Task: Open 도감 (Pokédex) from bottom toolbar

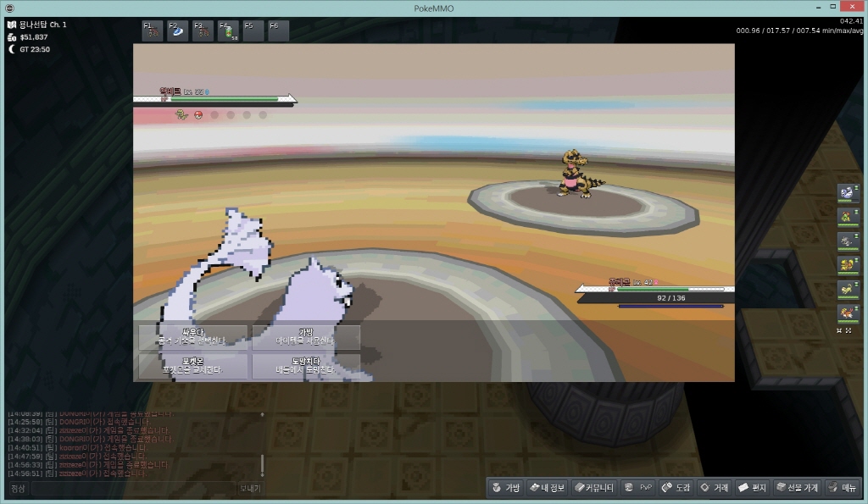Action: pyautogui.click(x=676, y=487)
